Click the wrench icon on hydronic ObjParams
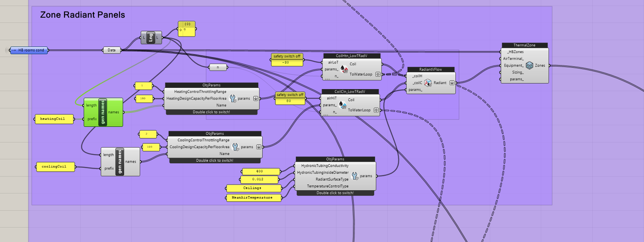 pyautogui.click(x=355, y=176)
